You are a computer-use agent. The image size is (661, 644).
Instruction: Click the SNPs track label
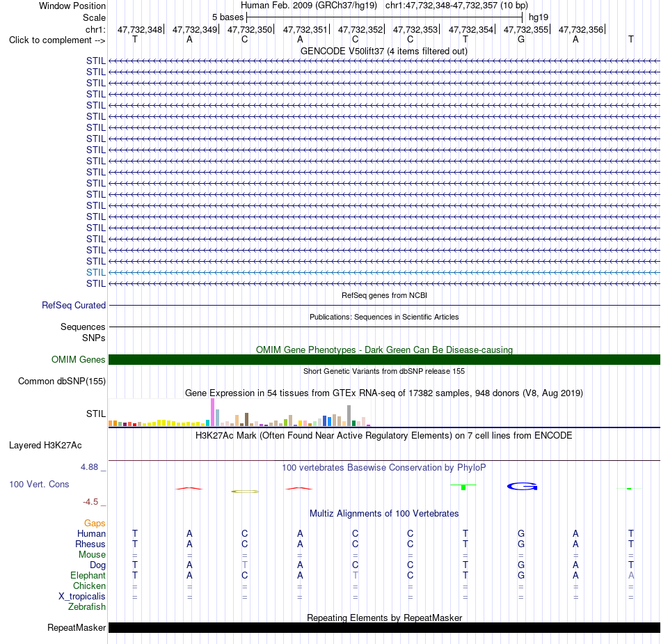pos(94,338)
